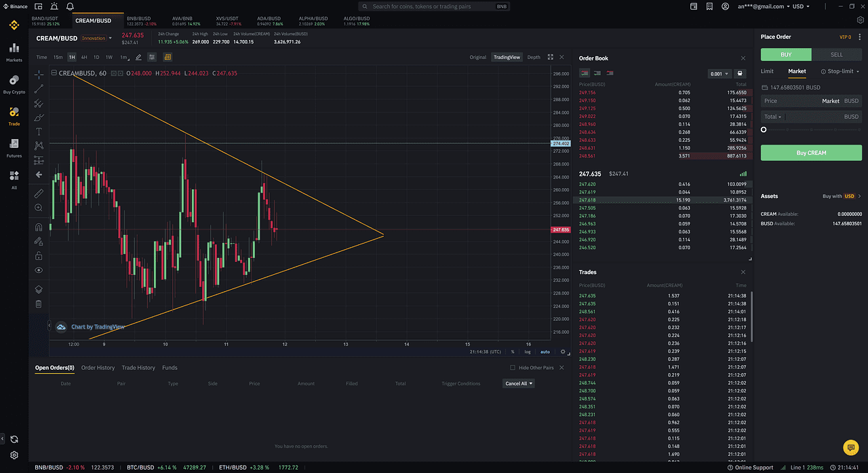868x473 pixels.
Task: Open the yellow chat support bubble
Action: 850,447
